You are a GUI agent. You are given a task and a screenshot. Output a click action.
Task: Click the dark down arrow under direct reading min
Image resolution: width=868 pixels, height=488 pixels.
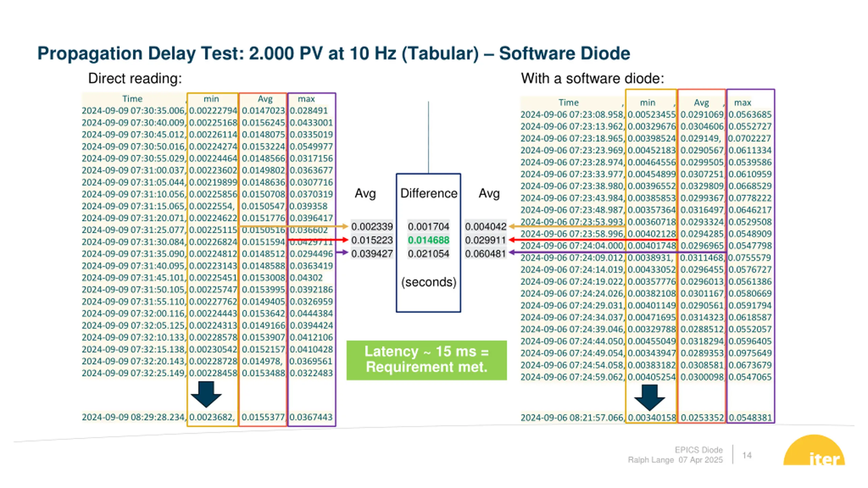(x=206, y=394)
